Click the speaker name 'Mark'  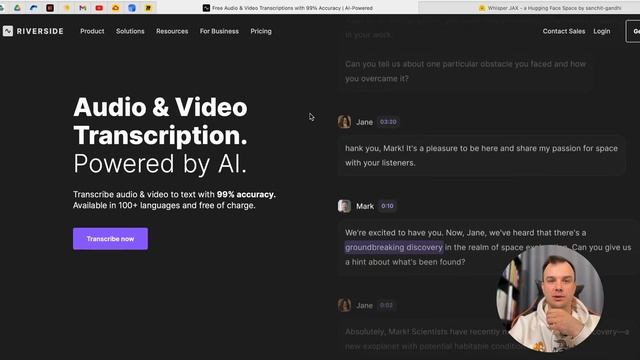click(365, 207)
